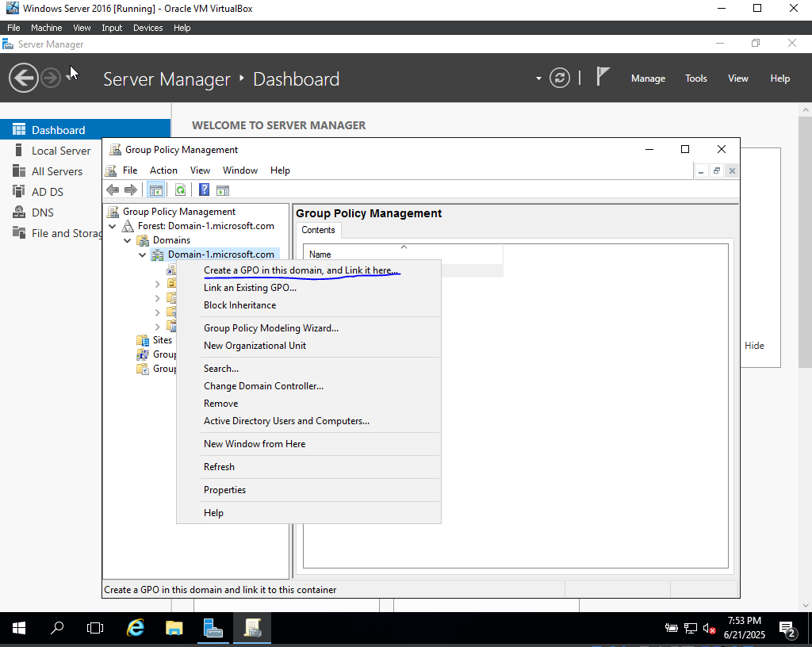
Task: Open the dropdown arrow beside Server Manager refresh
Action: 538,78
